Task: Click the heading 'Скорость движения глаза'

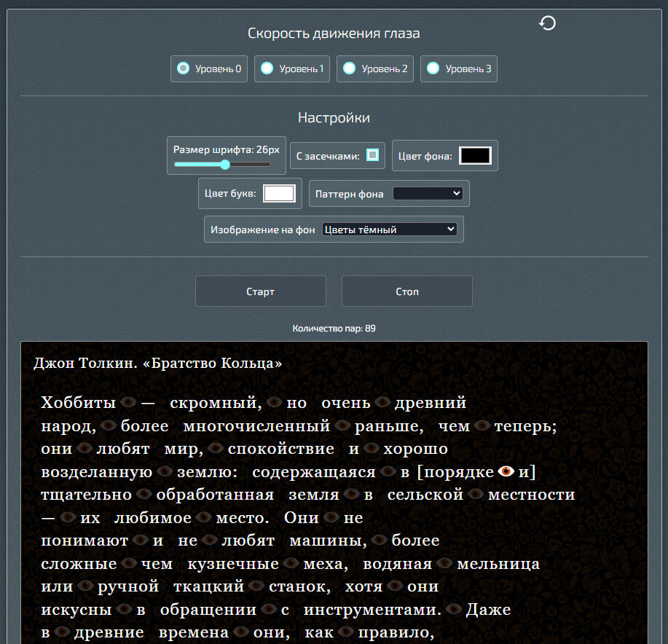Action: (x=334, y=34)
